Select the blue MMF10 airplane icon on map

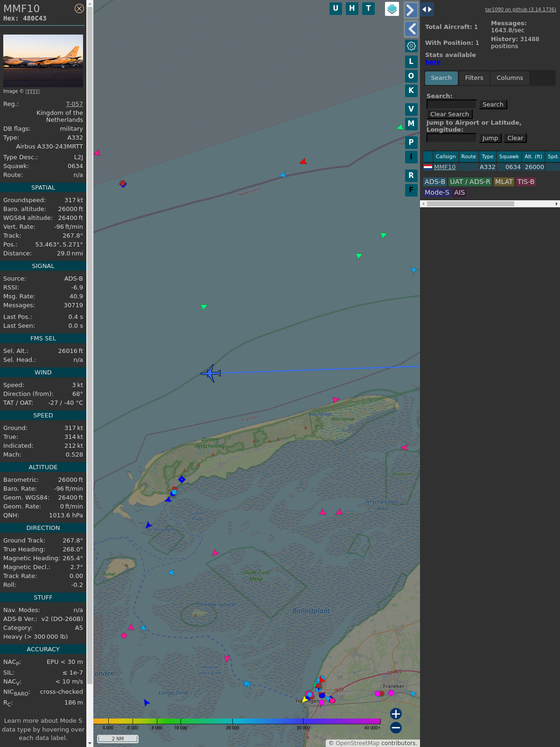[211, 373]
